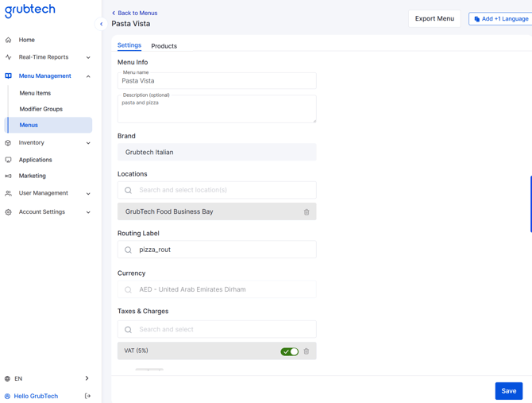Image resolution: width=532 pixels, height=403 pixels.
Task: Click the search icon in Taxes & Charges
Action: point(128,330)
